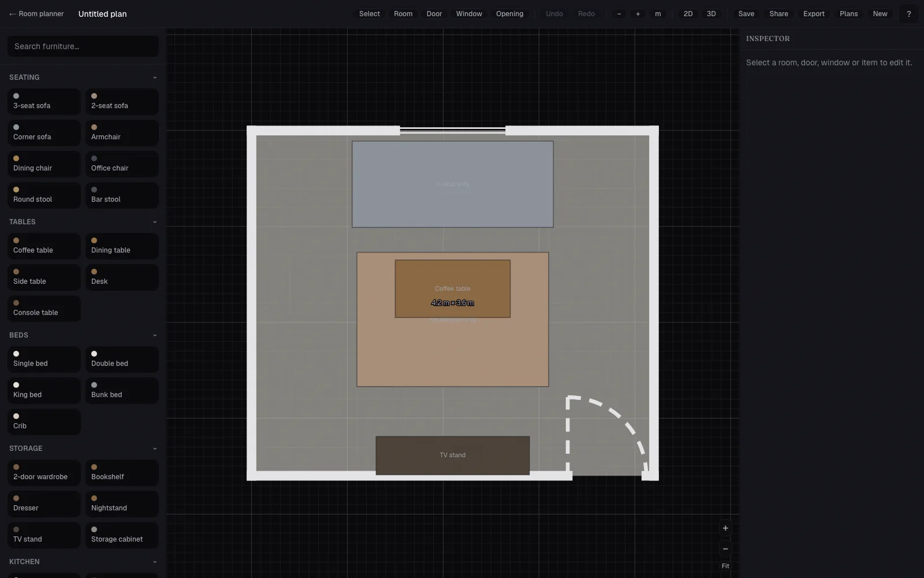The image size is (924, 578).
Task: Pick the Crib tile
Action: tap(44, 422)
